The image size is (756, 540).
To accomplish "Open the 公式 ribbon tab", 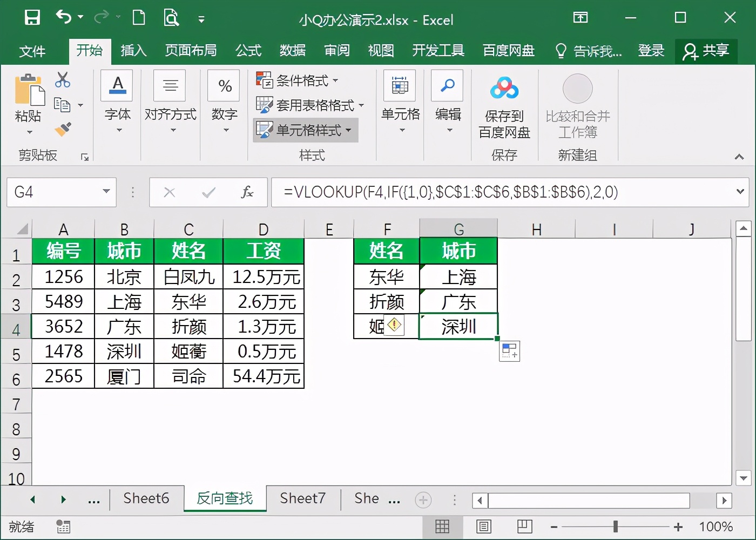I will click(248, 50).
